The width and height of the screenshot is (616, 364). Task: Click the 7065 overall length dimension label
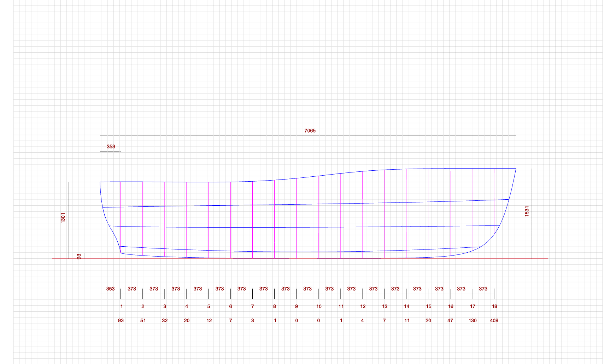(x=310, y=131)
